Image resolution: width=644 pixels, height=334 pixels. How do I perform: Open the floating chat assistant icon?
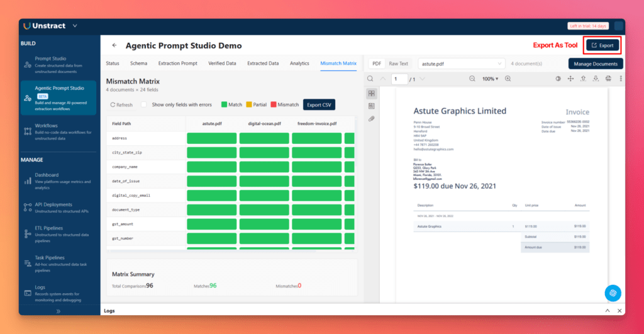613,292
